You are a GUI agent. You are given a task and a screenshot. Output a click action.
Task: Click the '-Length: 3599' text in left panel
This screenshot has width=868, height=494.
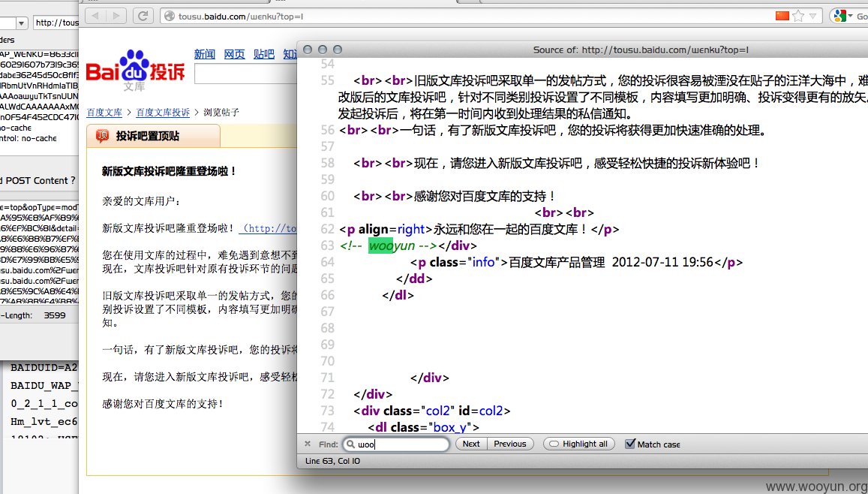click(x=33, y=315)
